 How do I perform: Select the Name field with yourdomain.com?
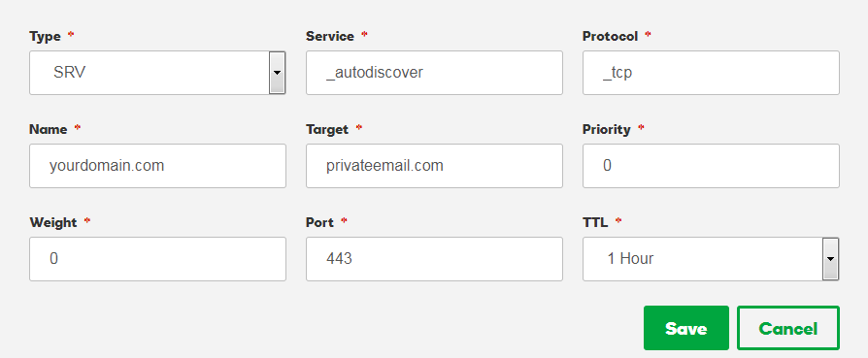coord(157,166)
